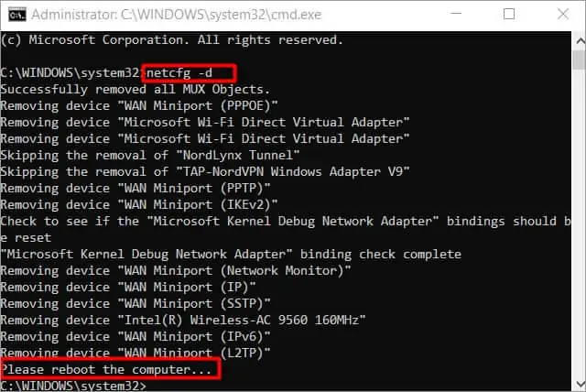
Task: Click the scrollbar down arrow
Action: click(580, 384)
